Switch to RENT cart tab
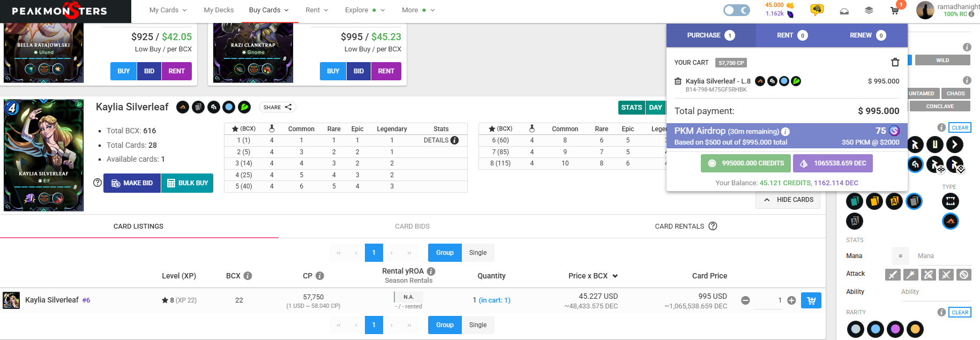 click(791, 35)
